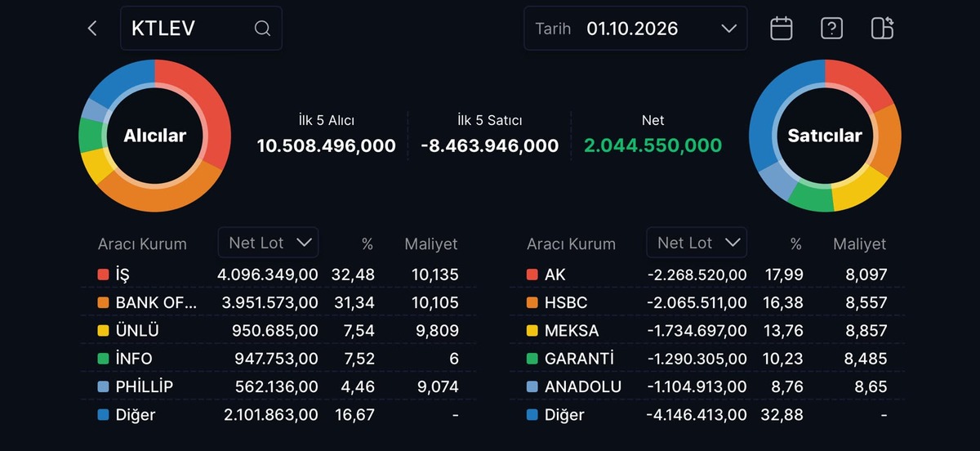Screen dimensions: 980x451
Task: Click the red swatch next to AK
Action: coord(532,275)
